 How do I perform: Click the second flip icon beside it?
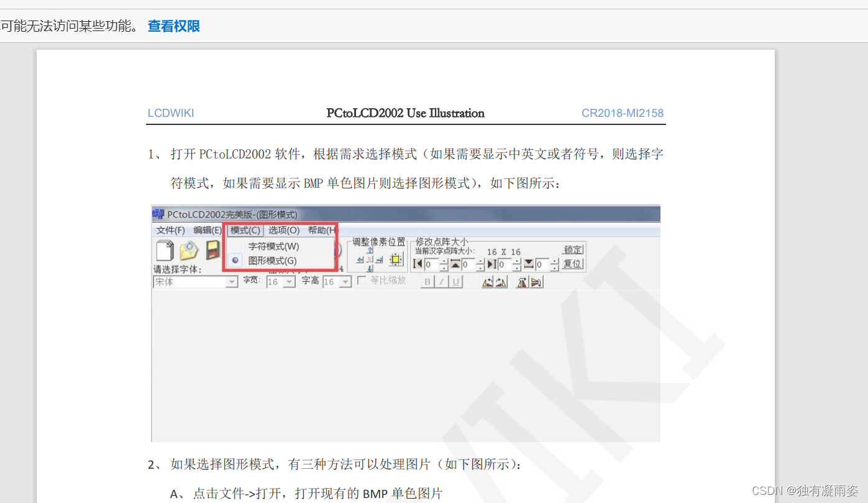[x=501, y=282]
